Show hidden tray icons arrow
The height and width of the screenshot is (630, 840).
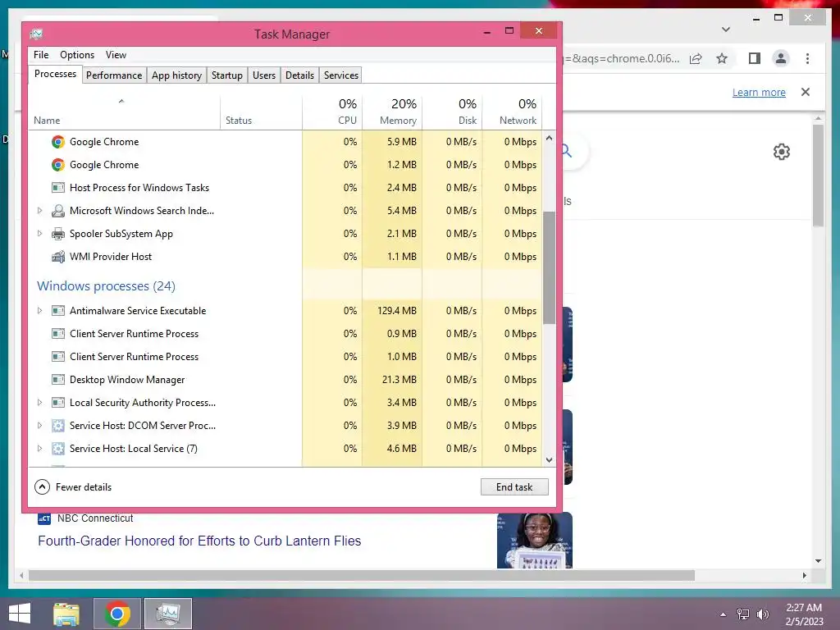tap(724, 614)
